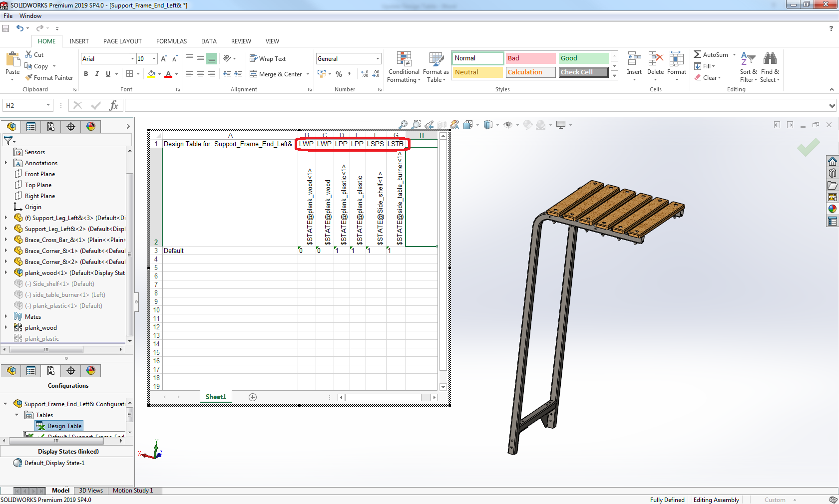Open the font name dropdown showing Arial
Viewport: 839px width, 504px height.
coord(132,59)
